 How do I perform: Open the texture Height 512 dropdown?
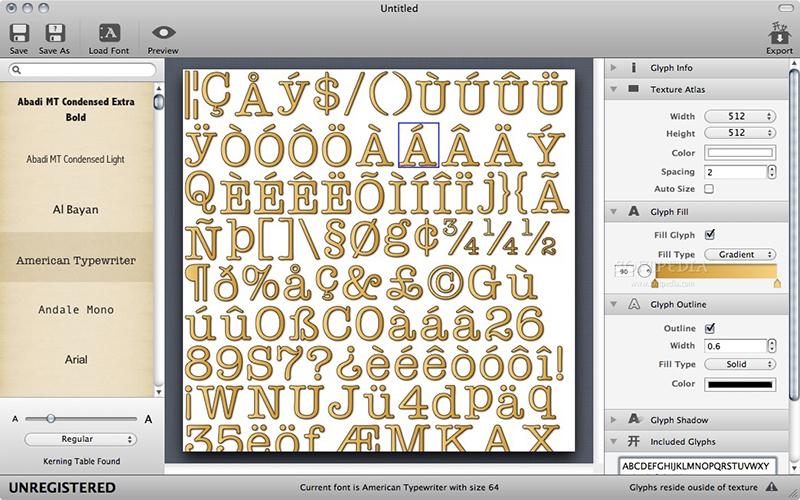point(740,133)
